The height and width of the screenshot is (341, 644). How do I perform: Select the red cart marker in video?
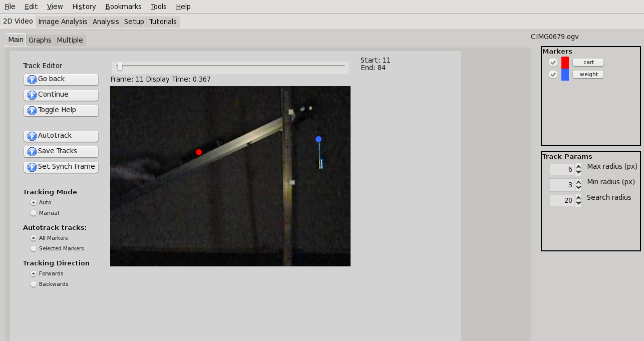click(199, 152)
